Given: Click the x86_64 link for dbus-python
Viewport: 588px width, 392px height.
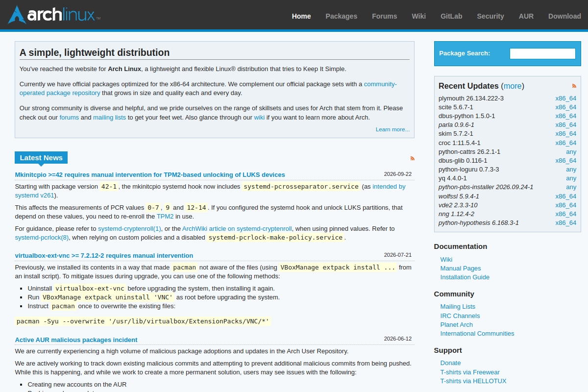Looking at the screenshot, I should coord(565,116).
